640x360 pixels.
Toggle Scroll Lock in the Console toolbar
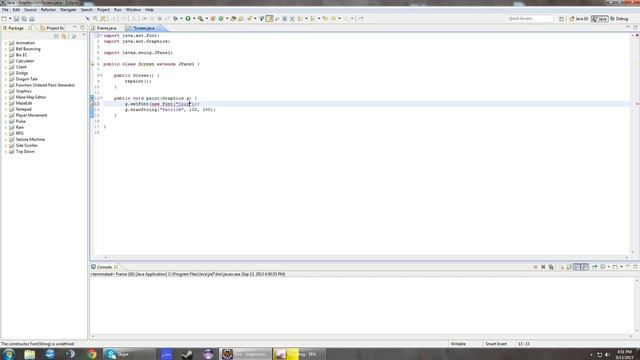click(x=569, y=267)
